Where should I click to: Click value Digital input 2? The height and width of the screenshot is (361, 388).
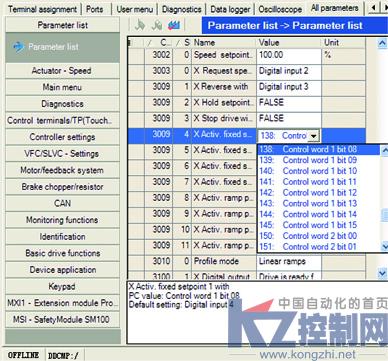289,71
